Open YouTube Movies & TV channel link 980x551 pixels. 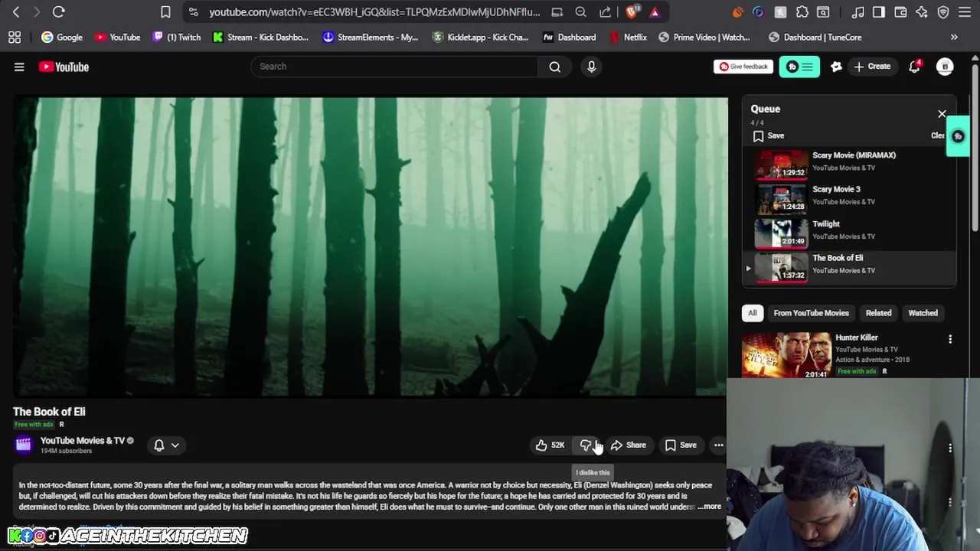(82, 440)
